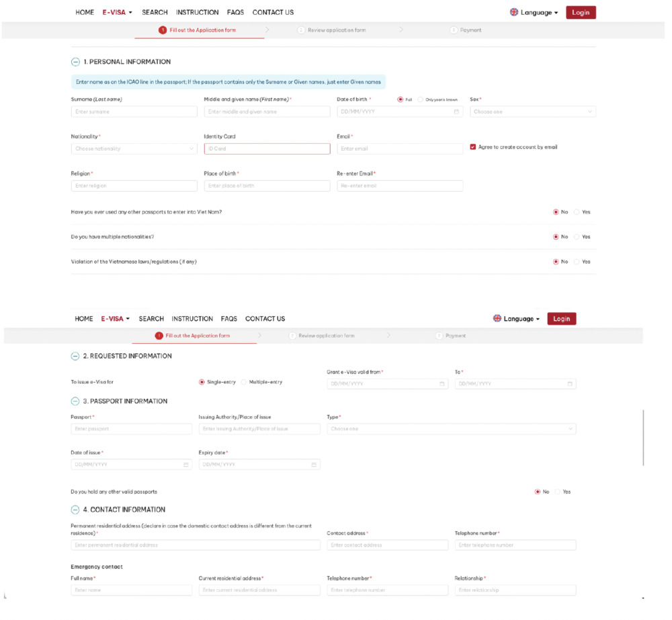Viewport: 672px width, 620px height.
Task: Open calendar icon for the To date field
Action: [571, 384]
